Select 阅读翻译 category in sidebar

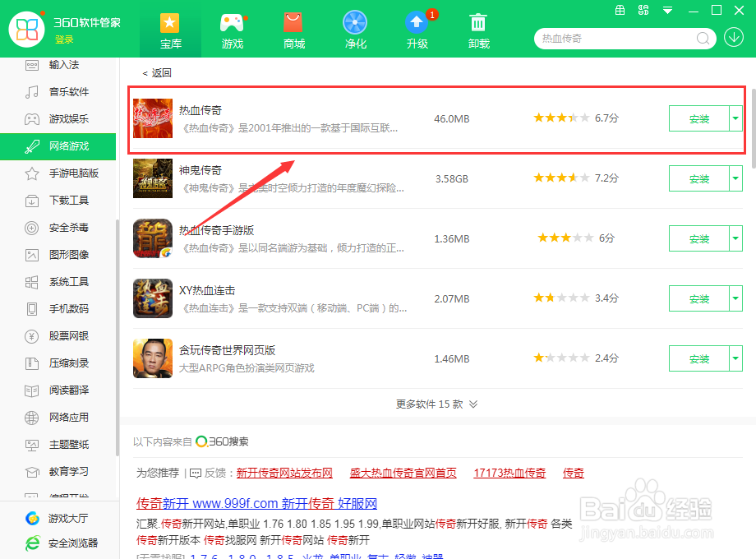58,390
